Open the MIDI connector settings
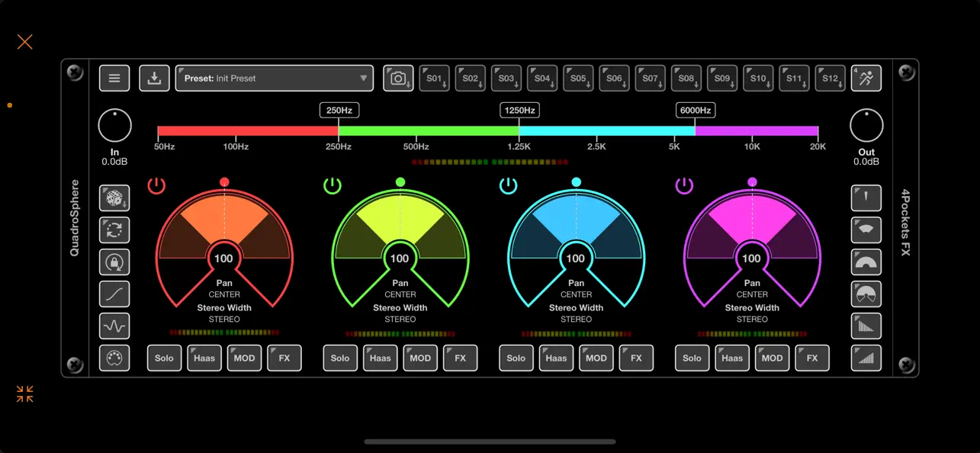The width and height of the screenshot is (980, 453). (114, 358)
